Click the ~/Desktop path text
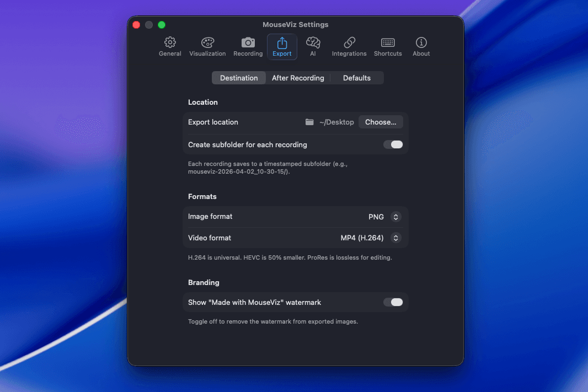 pyautogui.click(x=336, y=122)
